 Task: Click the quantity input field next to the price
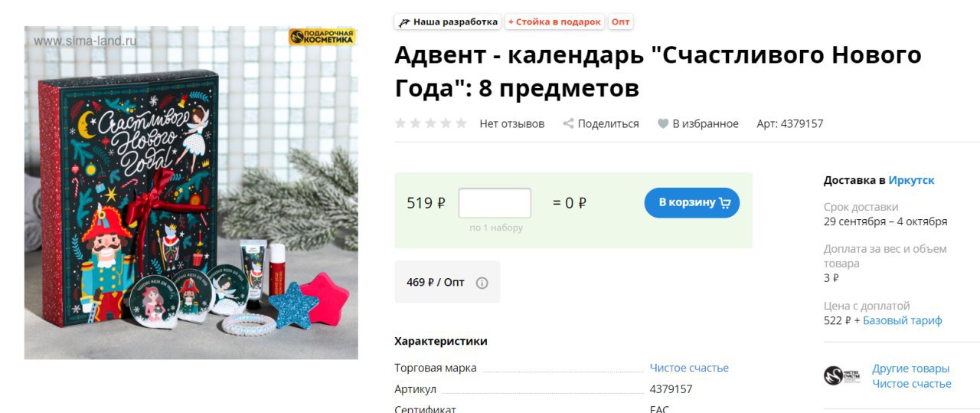495,203
